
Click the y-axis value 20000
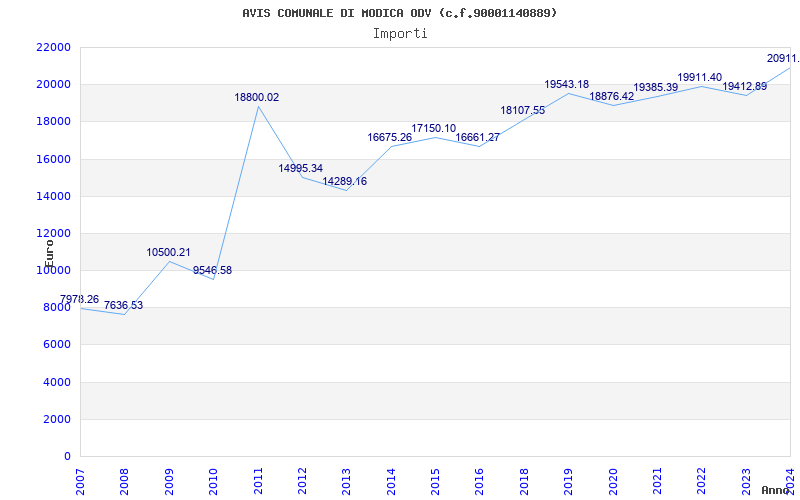pyautogui.click(x=53, y=85)
